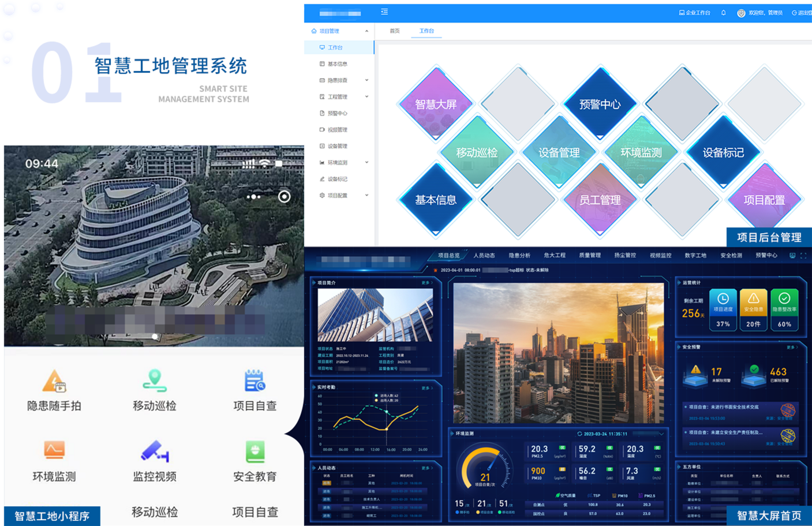The image size is (812, 526).
Task: Click the project intro building thumbnail
Action: (375, 315)
